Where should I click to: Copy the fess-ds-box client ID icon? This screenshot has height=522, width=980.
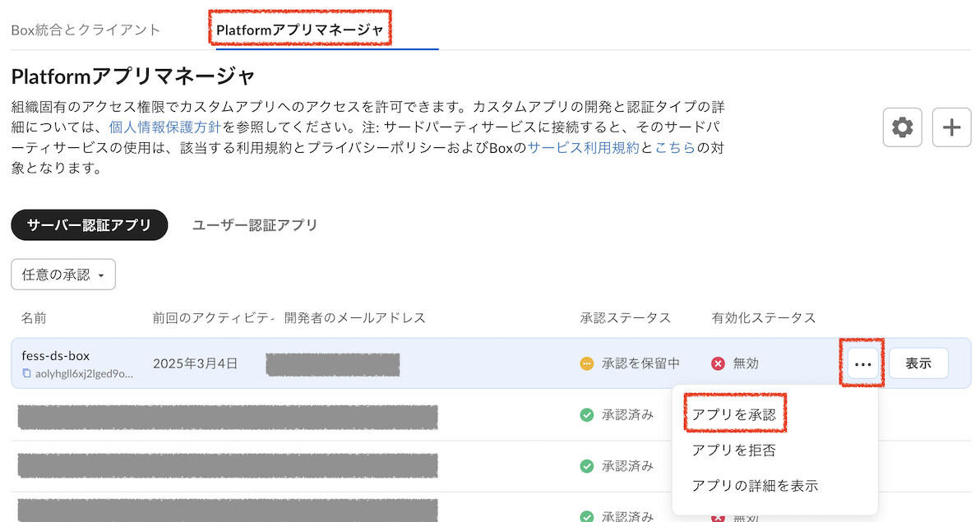pyautogui.click(x=26, y=373)
